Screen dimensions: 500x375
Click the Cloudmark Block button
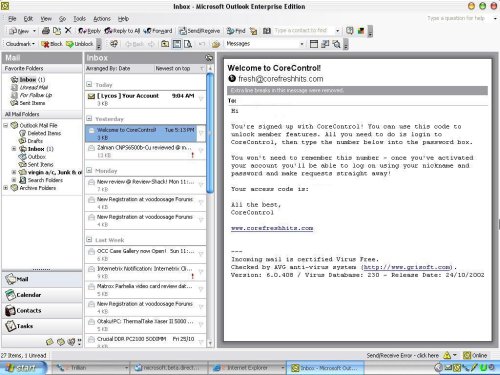click(52, 44)
